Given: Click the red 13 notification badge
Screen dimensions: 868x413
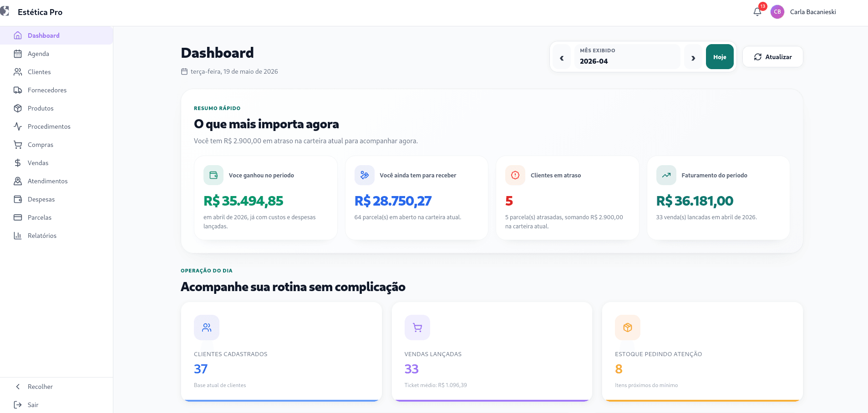Looking at the screenshot, I should coord(763,6).
